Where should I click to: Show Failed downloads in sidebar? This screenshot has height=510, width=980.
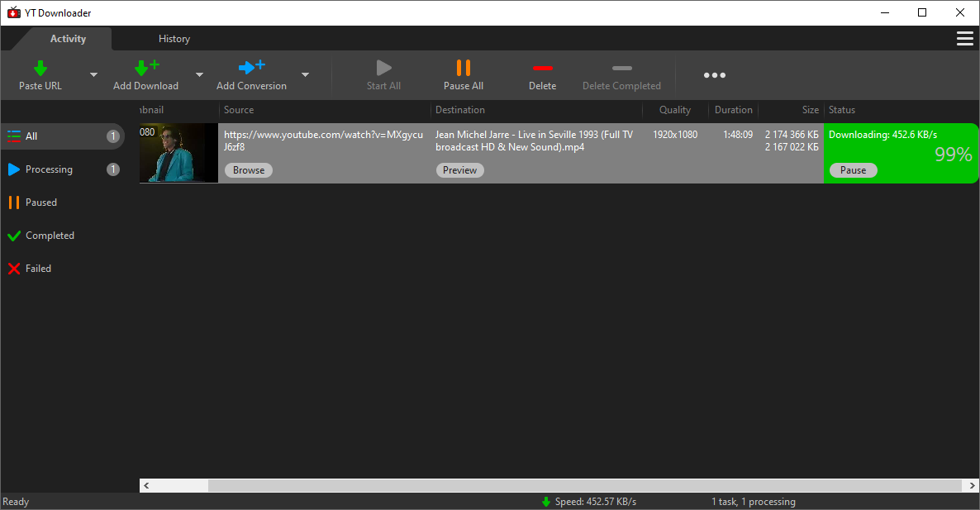[38, 269]
